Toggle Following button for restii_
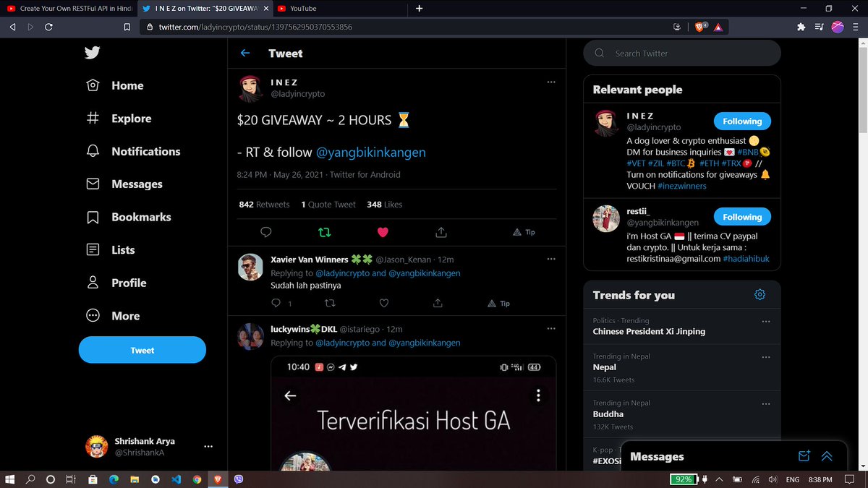The image size is (868, 488). tap(742, 217)
